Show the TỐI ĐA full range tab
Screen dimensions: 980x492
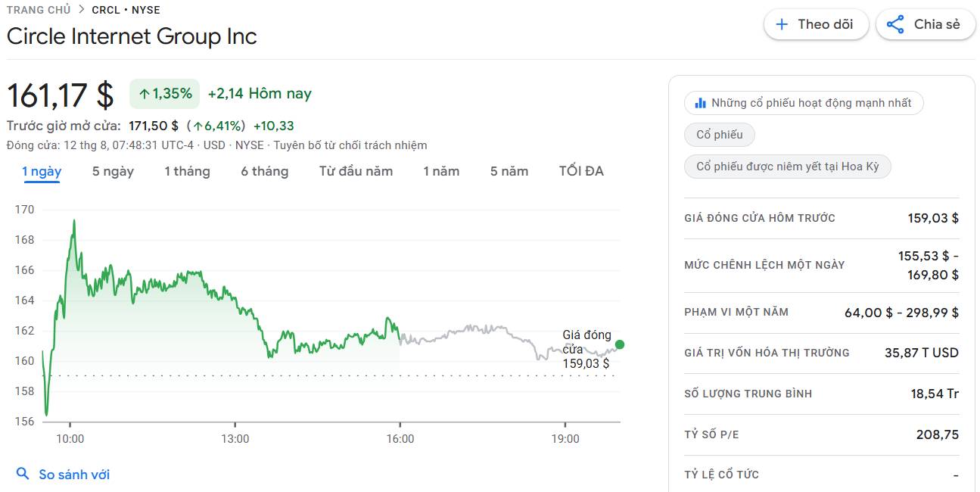tap(581, 171)
